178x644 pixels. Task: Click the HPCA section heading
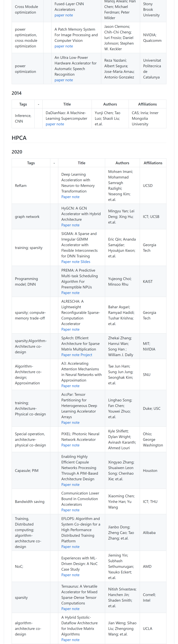pos(19,138)
